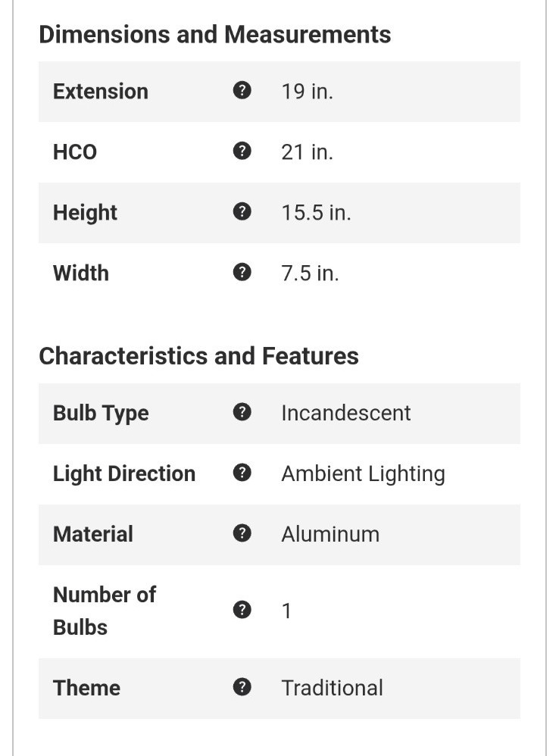Click the question mark beside Height

click(242, 212)
